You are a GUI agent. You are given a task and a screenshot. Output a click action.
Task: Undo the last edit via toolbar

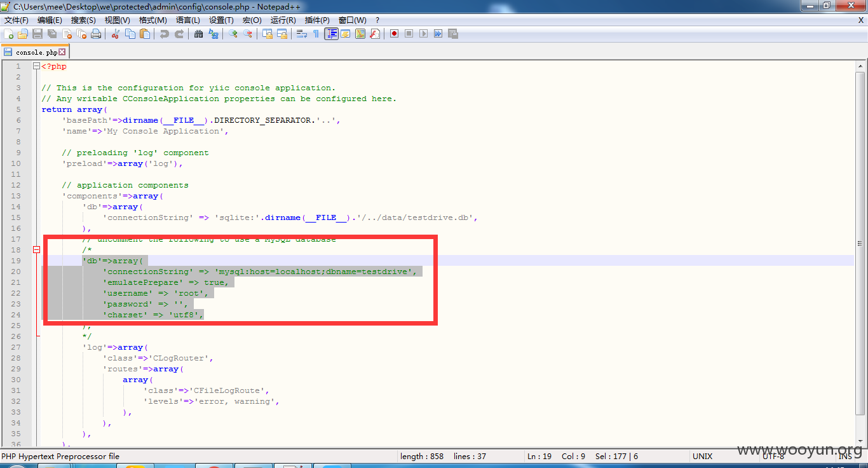[165, 34]
